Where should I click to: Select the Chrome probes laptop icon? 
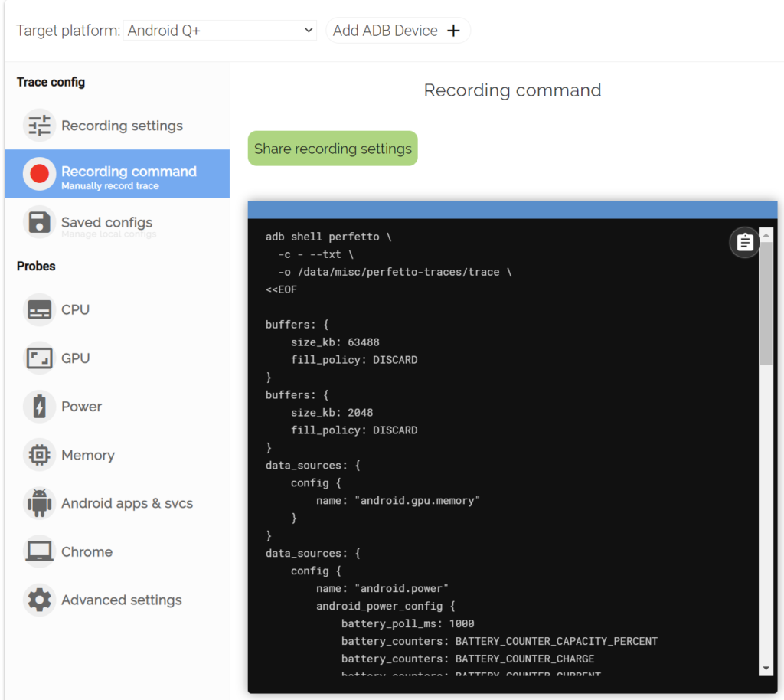click(38, 551)
